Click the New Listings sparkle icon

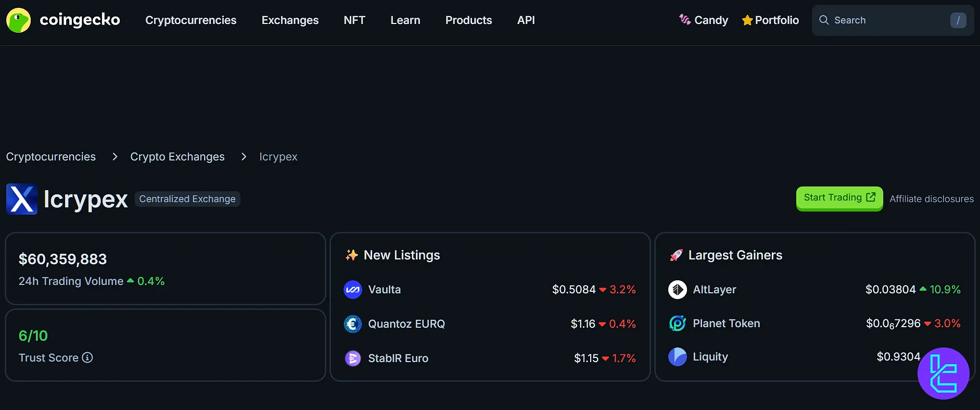coord(352,255)
